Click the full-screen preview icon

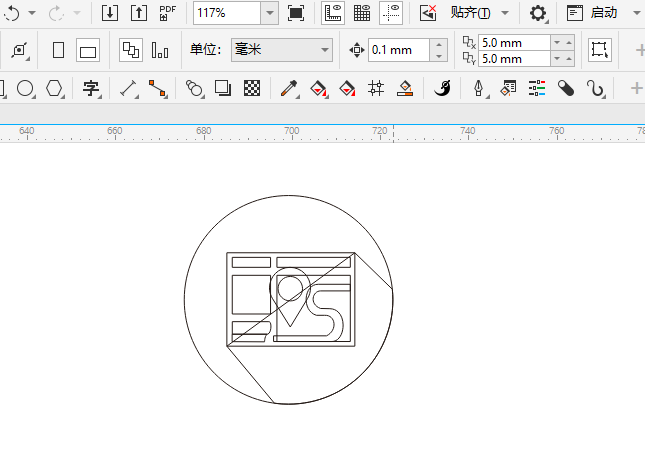(296, 13)
